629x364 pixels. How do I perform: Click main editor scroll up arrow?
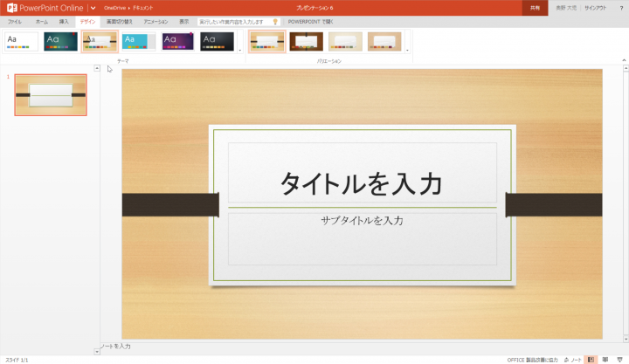626,69
